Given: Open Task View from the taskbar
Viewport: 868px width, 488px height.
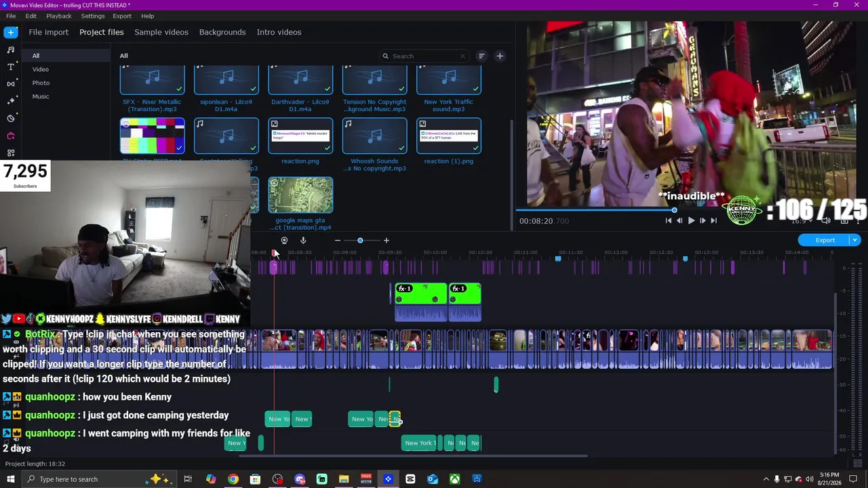Looking at the screenshot, I should (x=188, y=479).
